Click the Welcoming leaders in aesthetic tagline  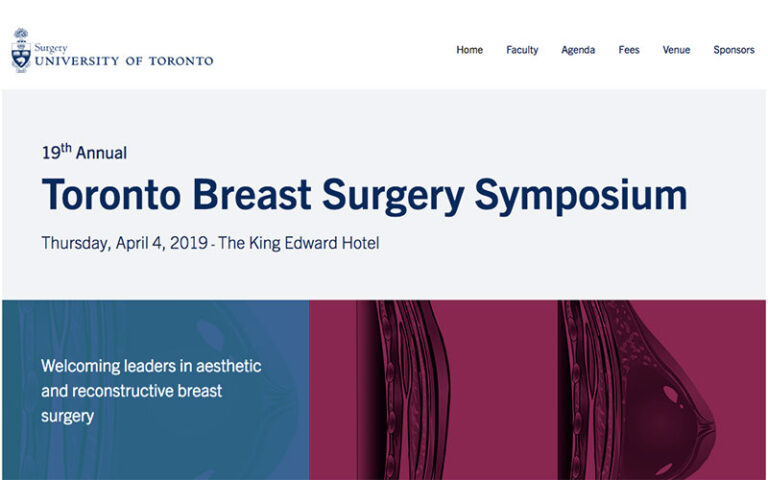tap(151, 366)
